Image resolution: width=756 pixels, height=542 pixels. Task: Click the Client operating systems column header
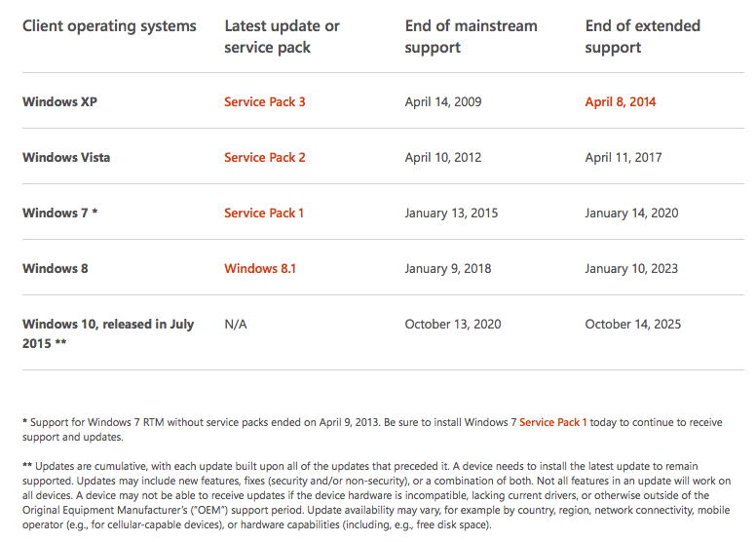coord(109,26)
